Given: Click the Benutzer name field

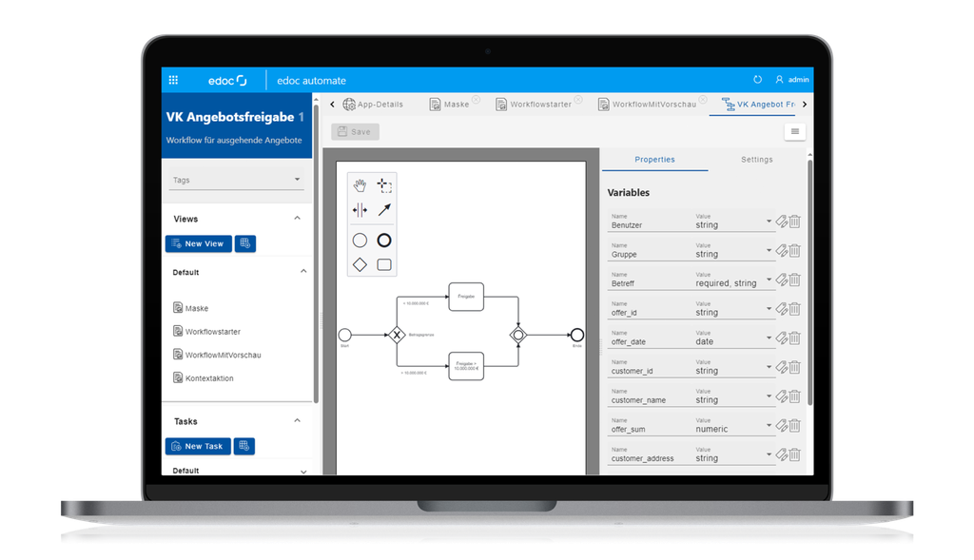Looking at the screenshot, I should (x=650, y=222).
